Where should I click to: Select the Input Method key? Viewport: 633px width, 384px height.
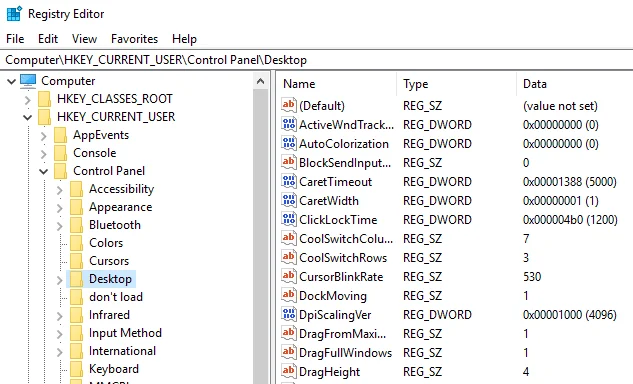click(x=126, y=333)
